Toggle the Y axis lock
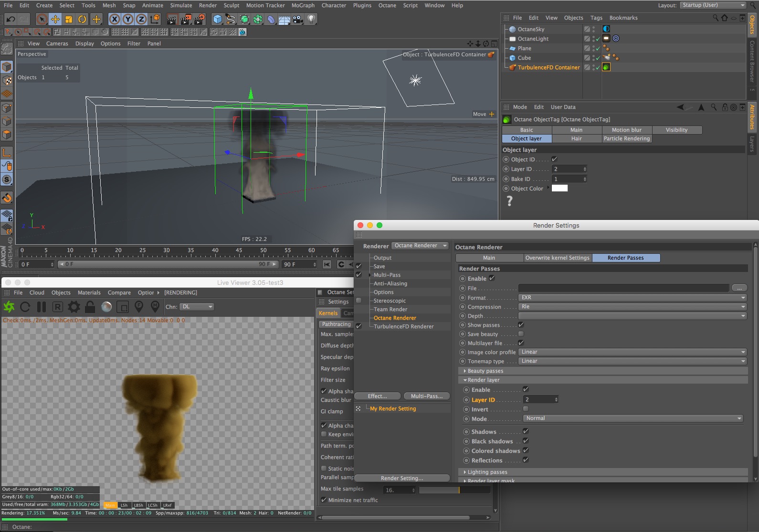Viewport: 759px width, 532px height. pos(128,19)
